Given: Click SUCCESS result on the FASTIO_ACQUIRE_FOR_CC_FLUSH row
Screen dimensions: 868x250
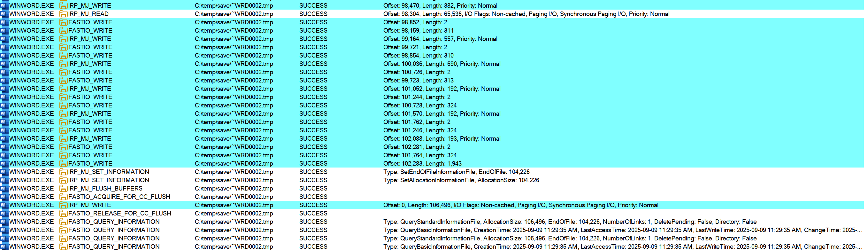Looking at the screenshot, I should pos(313,197).
